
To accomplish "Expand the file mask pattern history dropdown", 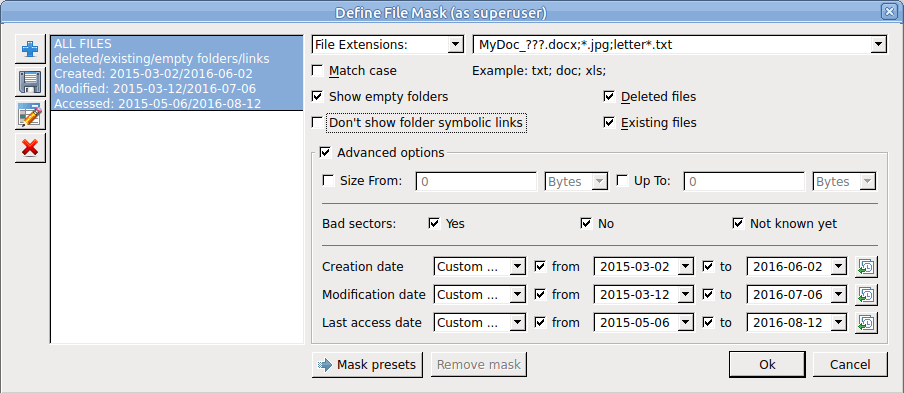I will [x=878, y=44].
